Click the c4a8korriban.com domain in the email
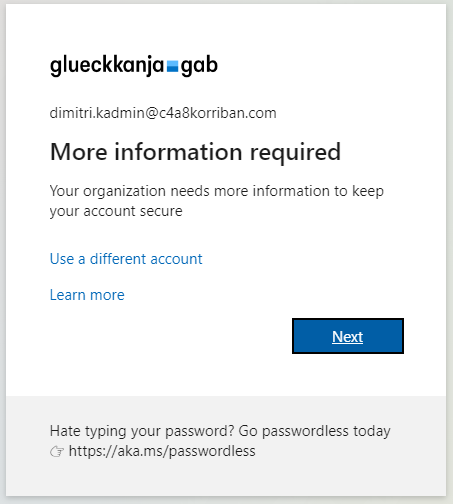Viewport: 453px width, 504px height. click(x=218, y=113)
